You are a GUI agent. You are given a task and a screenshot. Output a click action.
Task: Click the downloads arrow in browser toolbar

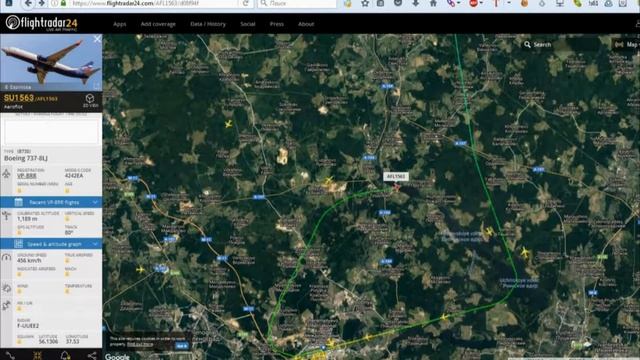coord(416,3)
